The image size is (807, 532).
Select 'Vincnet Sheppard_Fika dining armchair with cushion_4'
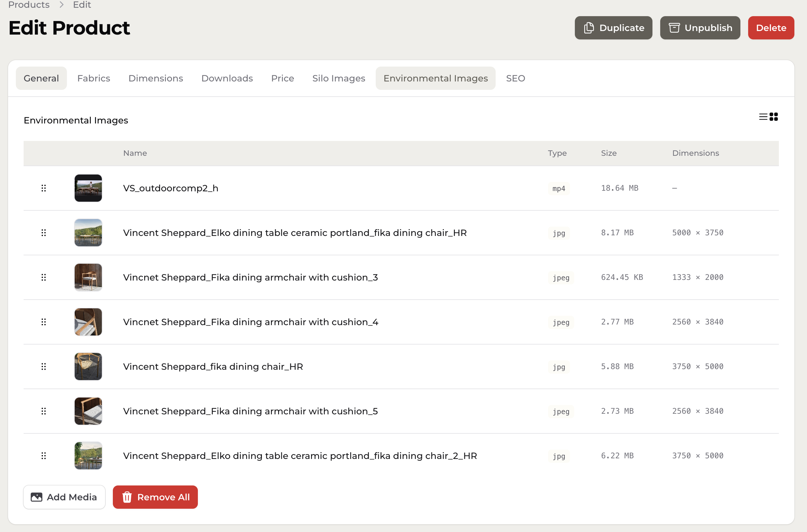tap(251, 322)
